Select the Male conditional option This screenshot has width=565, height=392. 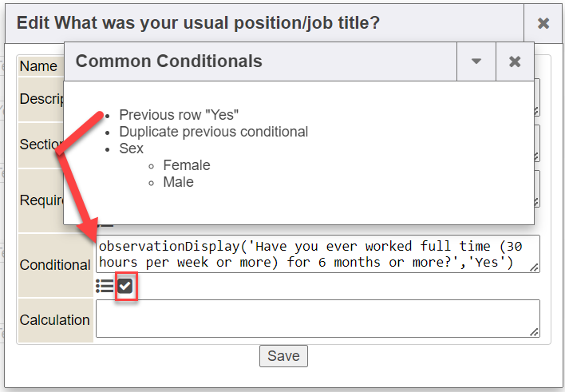click(178, 182)
